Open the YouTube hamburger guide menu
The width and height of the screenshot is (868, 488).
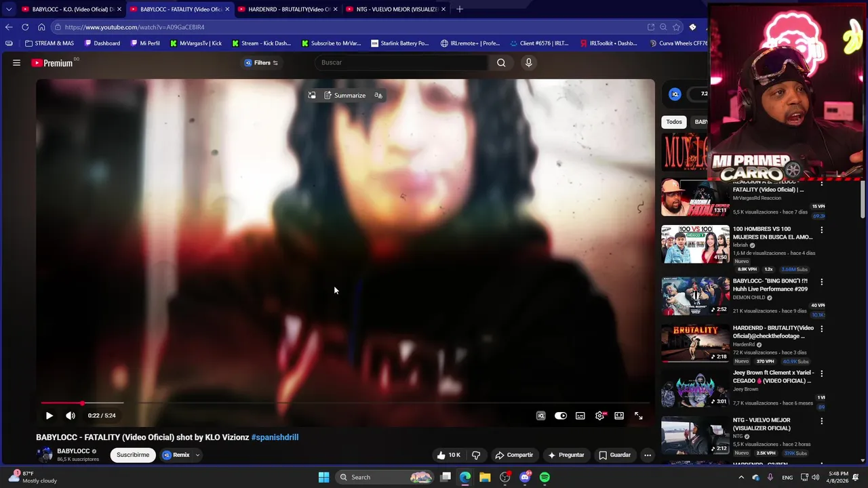[x=16, y=63]
